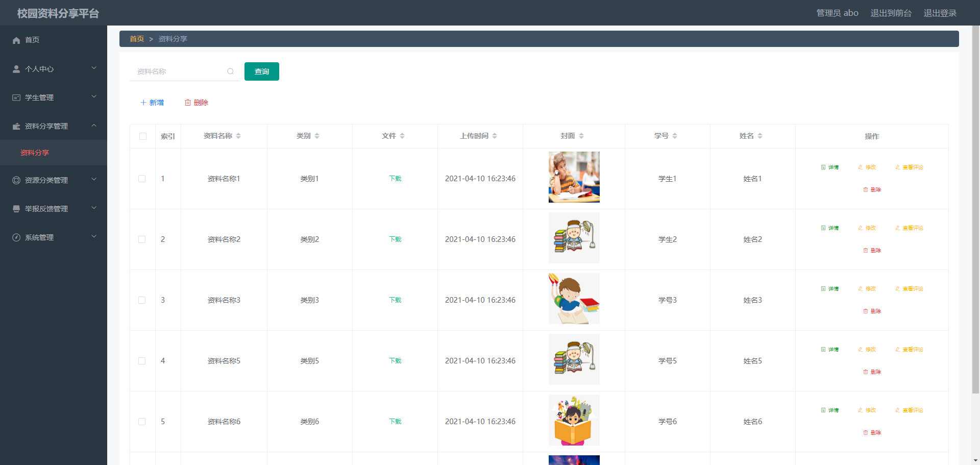Click the page vertical scrollbar
The image size is (980, 465).
pos(975,209)
